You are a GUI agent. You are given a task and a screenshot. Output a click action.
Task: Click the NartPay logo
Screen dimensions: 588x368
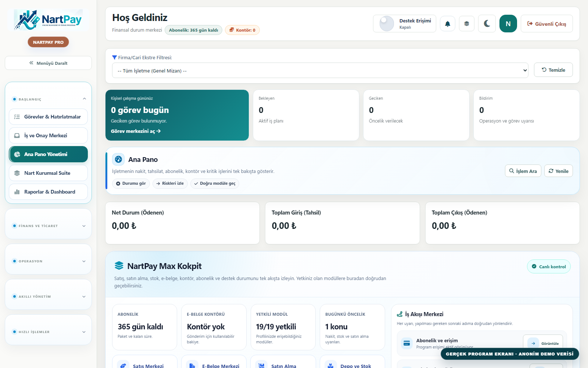[48, 20]
